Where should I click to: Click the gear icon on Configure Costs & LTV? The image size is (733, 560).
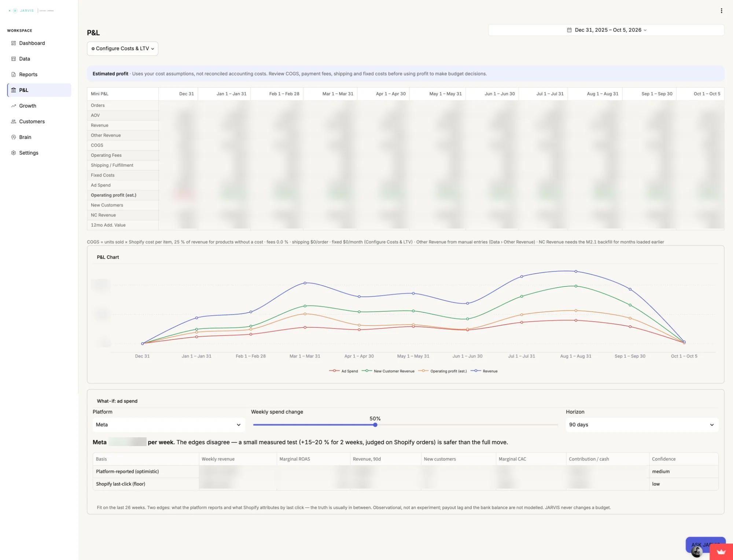pyautogui.click(x=93, y=49)
